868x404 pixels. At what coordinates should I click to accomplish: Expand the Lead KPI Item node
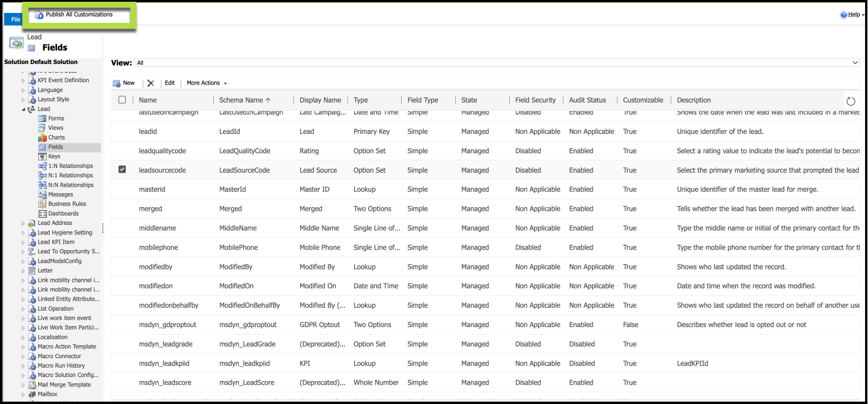pos(23,242)
